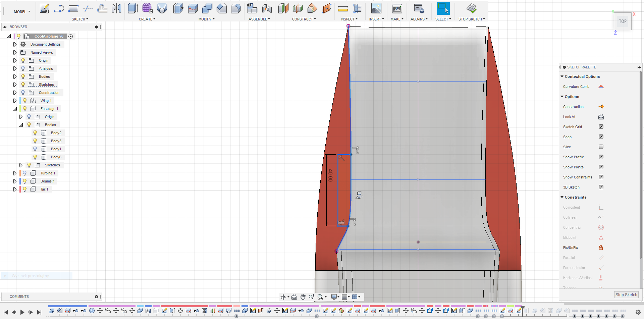Toggle the Show Points checkbox
Screen dimensions: 644x319
(x=601, y=167)
